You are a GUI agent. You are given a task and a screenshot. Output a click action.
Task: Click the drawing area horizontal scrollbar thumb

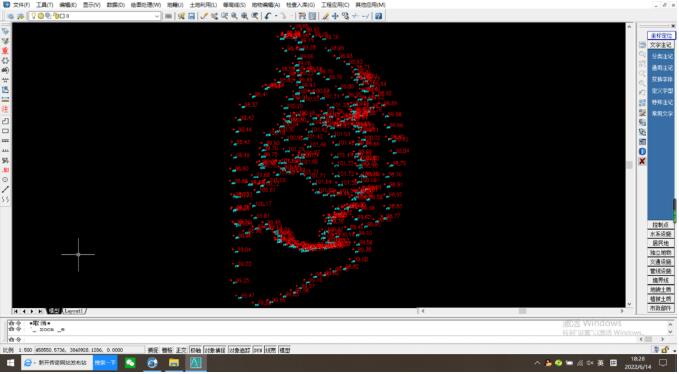[522, 311]
